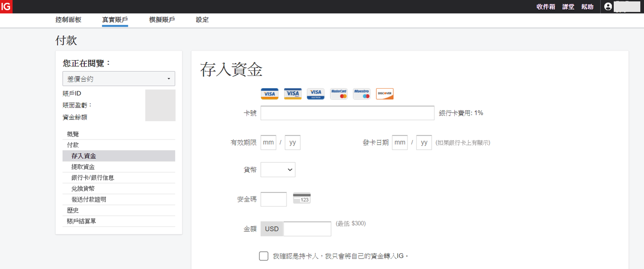Click the Maestro card logo
The image size is (644, 269).
(362, 94)
